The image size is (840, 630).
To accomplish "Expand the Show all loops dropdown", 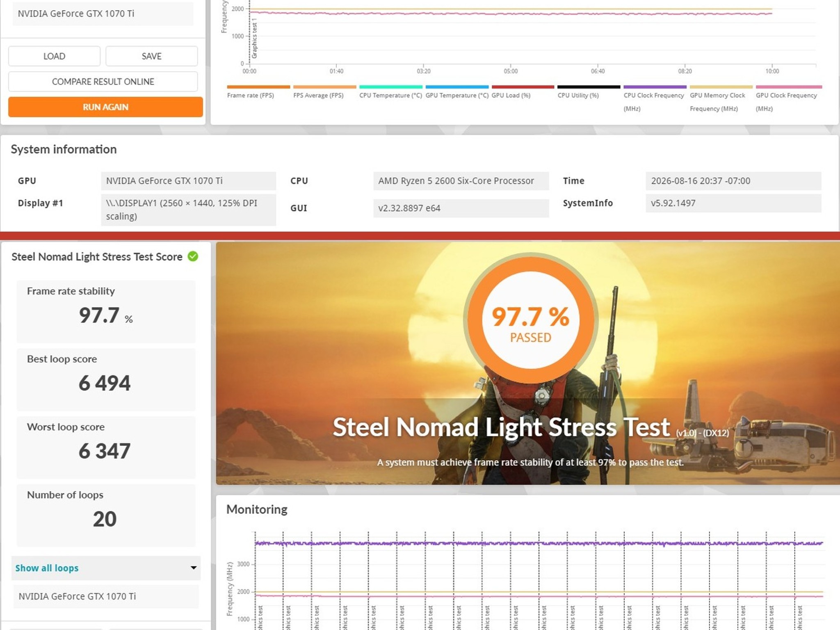I will (106, 568).
